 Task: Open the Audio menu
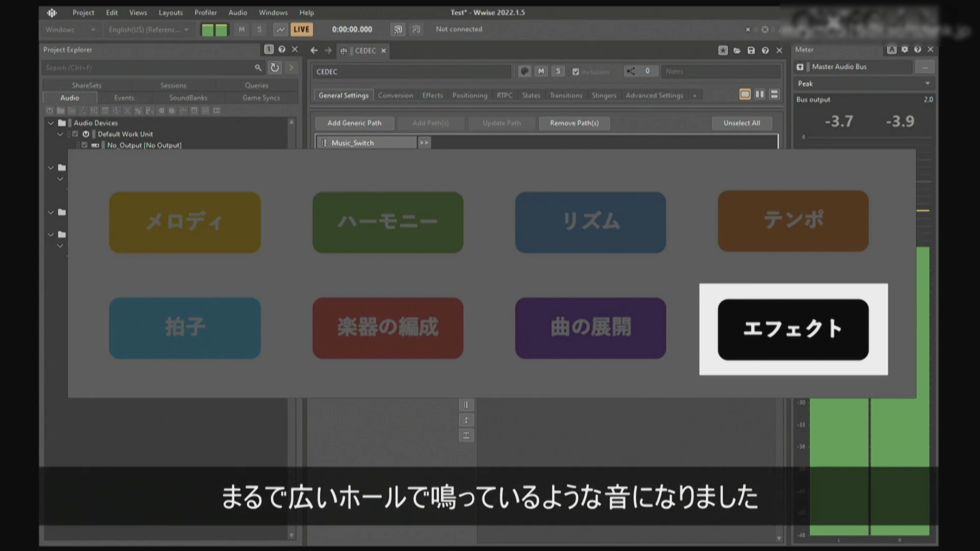tap(237, 13)
